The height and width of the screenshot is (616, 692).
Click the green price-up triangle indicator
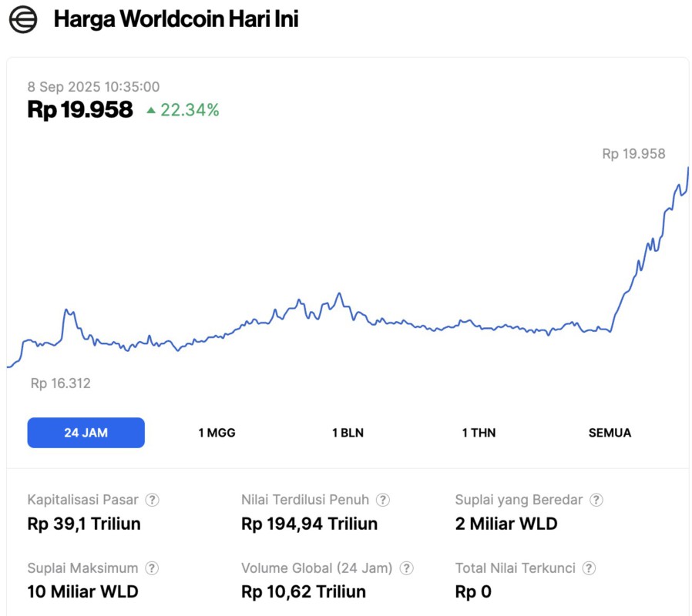pyautogui.click(x=151, y=111)
